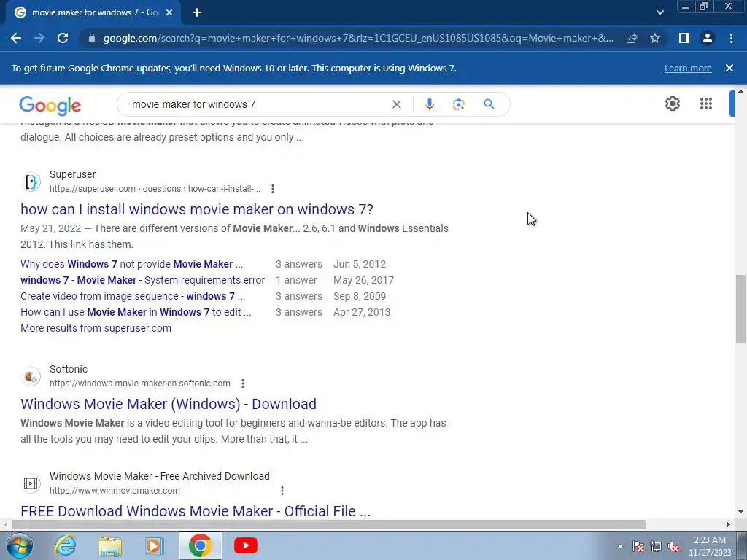Screen dimensions: 747x560
Task: Open FREE Download Windows Movie Maker result
Action: pyautogui.click(x=196, y=511)
